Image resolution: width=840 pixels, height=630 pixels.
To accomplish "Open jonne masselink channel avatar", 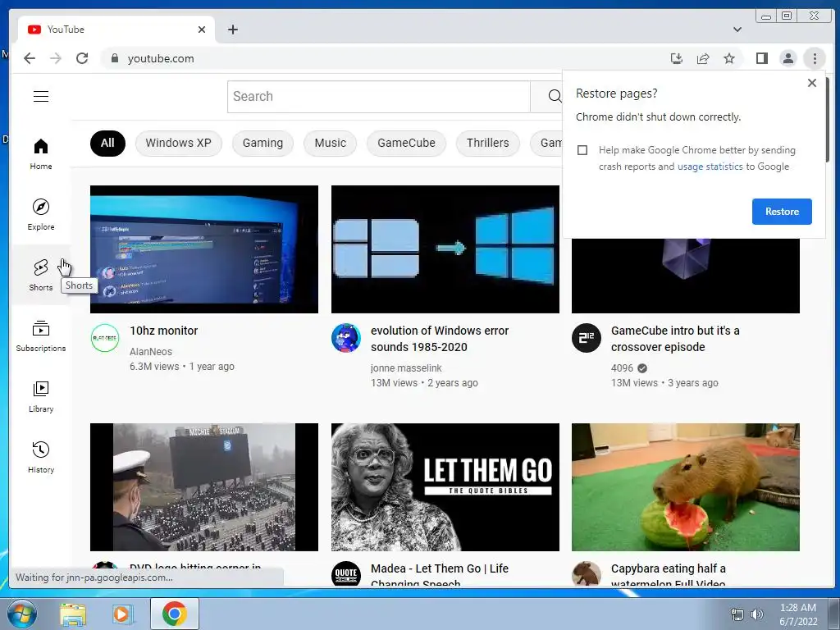I will [345, 338].
